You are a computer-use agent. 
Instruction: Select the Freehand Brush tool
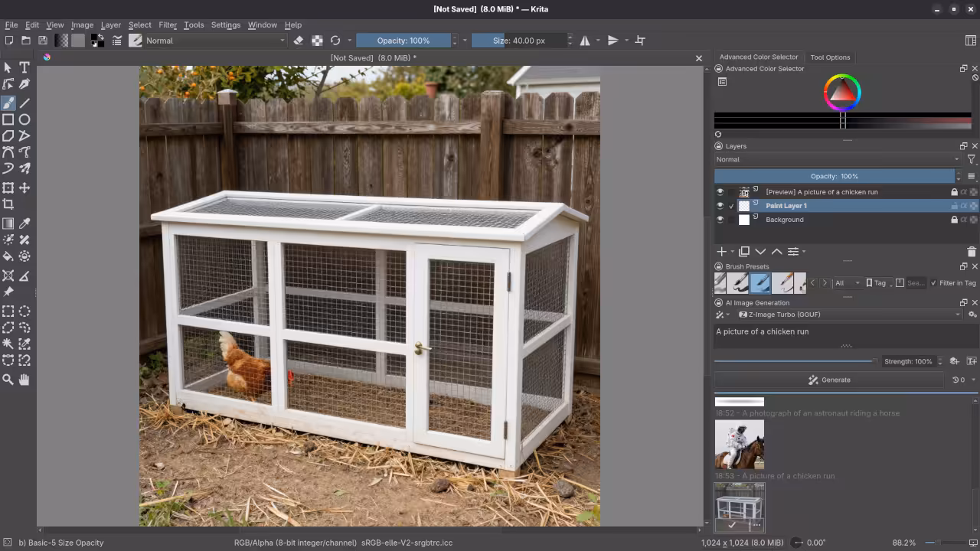8,103
